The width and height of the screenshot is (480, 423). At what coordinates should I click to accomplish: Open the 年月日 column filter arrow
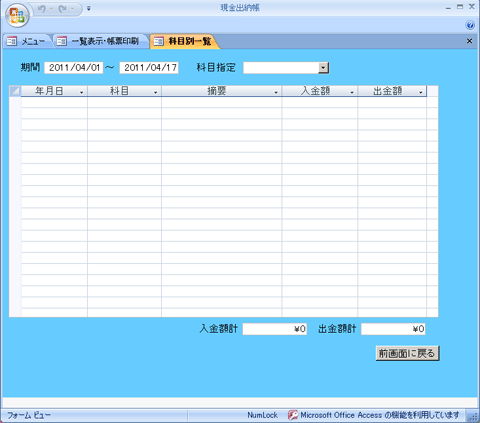coord(82,92)
